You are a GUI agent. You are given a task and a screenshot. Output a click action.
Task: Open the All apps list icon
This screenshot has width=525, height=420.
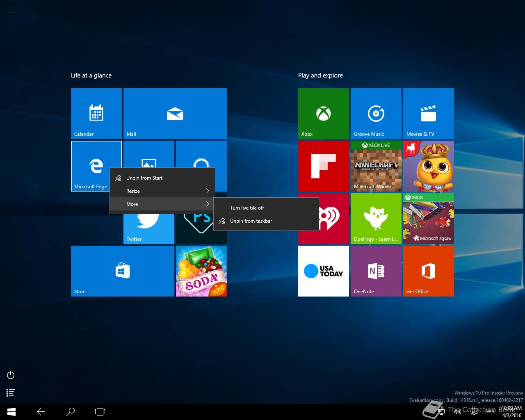pyautogui.click(x=11, y=393)
